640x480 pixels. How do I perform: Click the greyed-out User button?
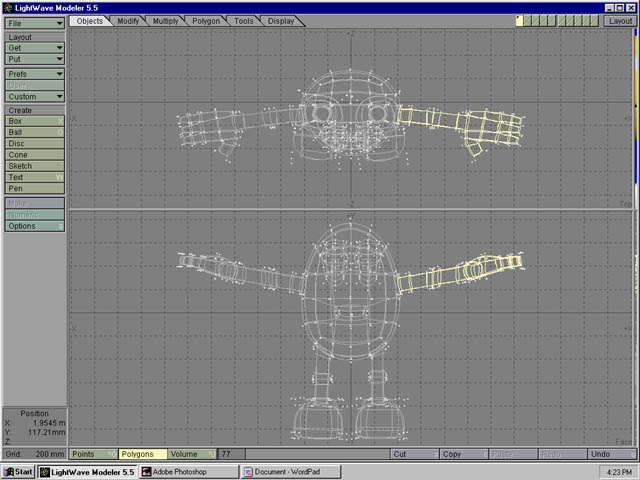35,85
